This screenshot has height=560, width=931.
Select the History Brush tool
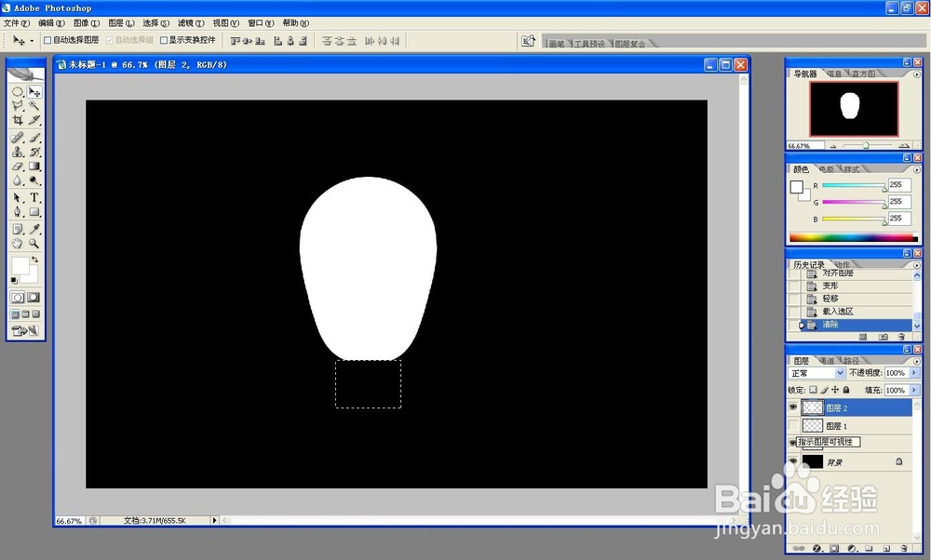[34, 152]
